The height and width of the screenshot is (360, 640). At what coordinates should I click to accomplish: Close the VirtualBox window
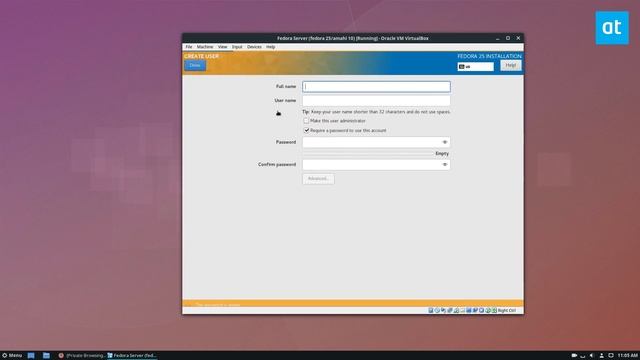pyautogui.click(x=518, y=38)
